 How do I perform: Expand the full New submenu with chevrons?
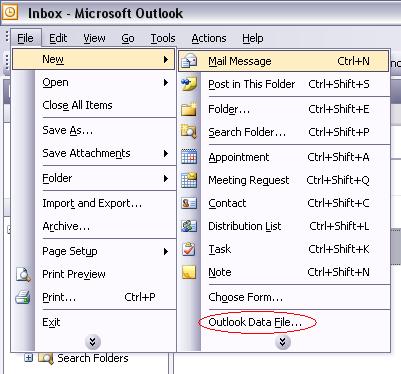283,342
